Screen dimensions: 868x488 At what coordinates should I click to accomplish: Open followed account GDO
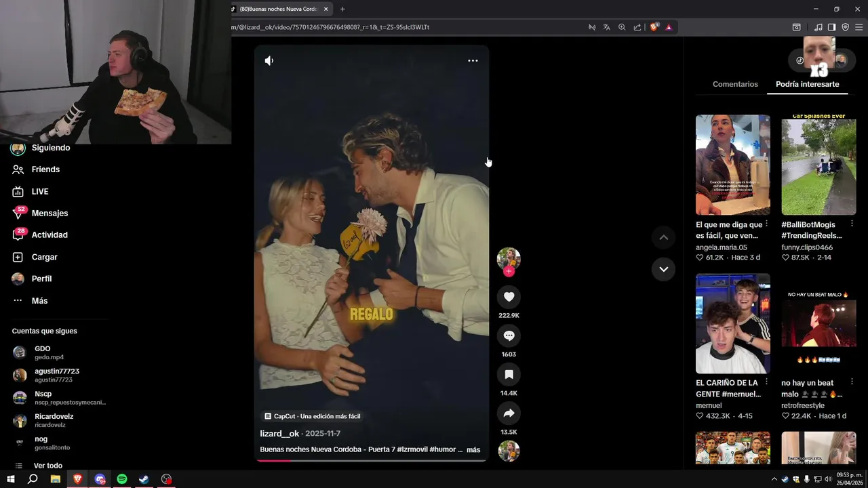[42, 352]
